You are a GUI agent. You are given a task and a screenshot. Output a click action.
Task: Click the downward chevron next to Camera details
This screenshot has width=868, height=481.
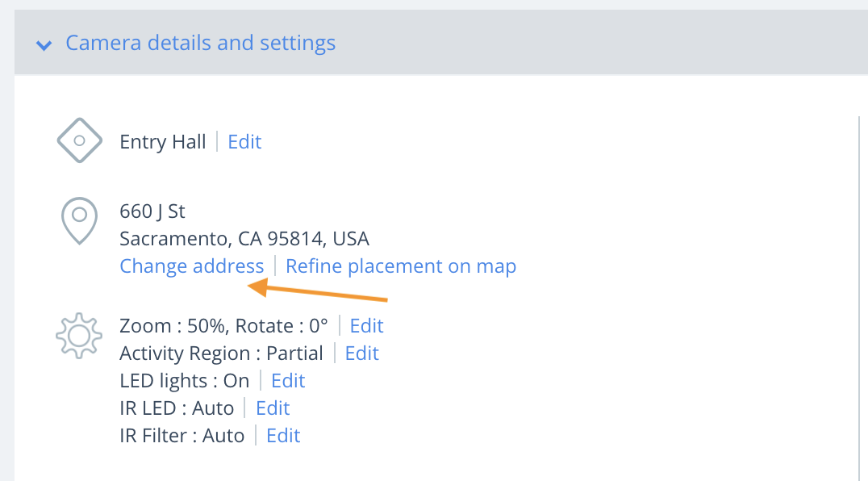click(x=44, y=45)
